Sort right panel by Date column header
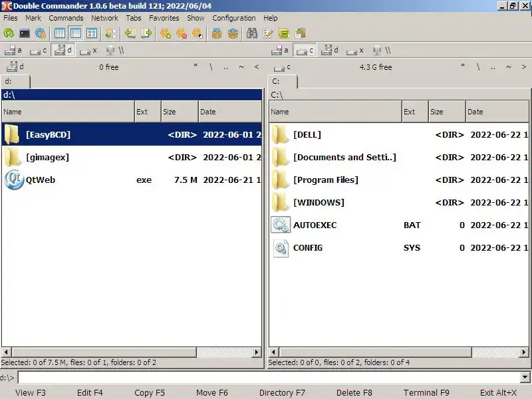 (497, 112)
